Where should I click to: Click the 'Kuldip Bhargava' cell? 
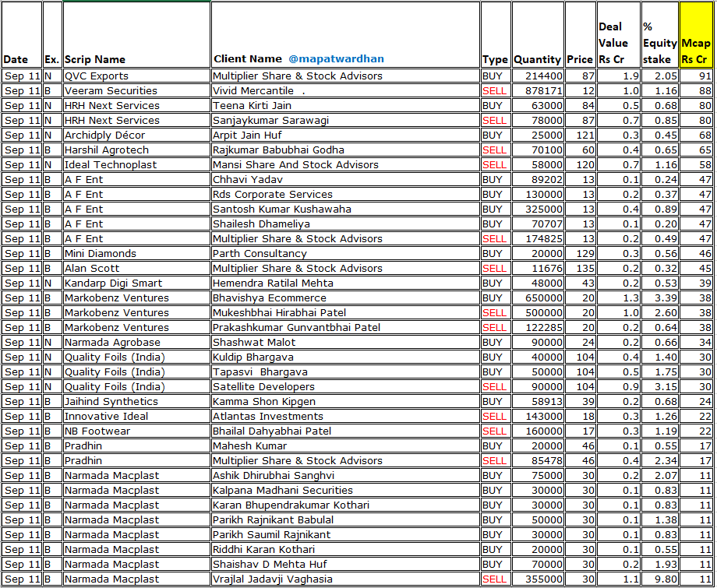345,357
